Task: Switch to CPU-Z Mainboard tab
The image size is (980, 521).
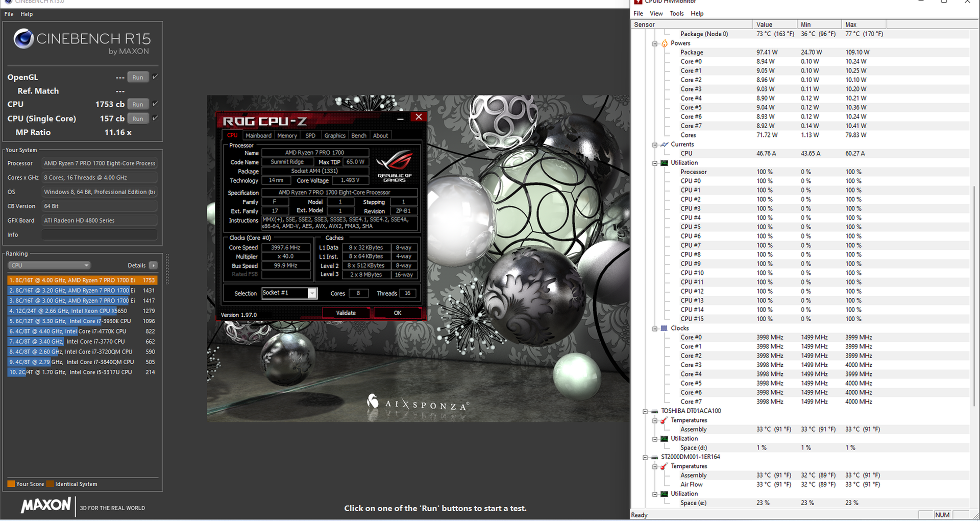Action: coord(258,136)
